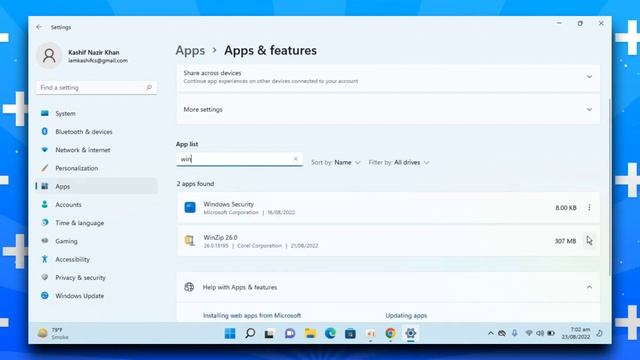Viewport: 640px width, 360px height.
Task: Click the App list search field
Action: point(239,159)
